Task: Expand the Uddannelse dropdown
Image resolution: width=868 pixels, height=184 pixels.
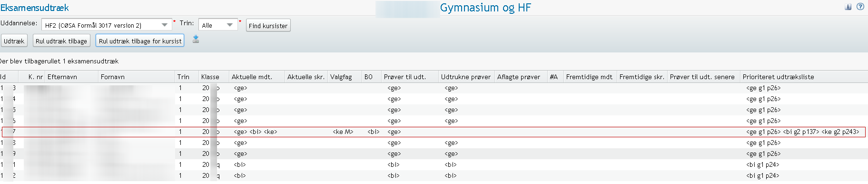Action: 107,25
